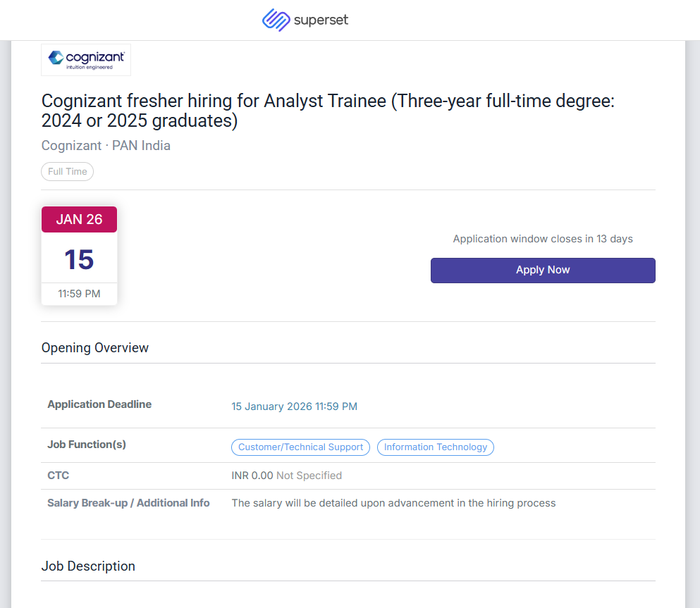Click the large 15 date number

click(79, 259)
